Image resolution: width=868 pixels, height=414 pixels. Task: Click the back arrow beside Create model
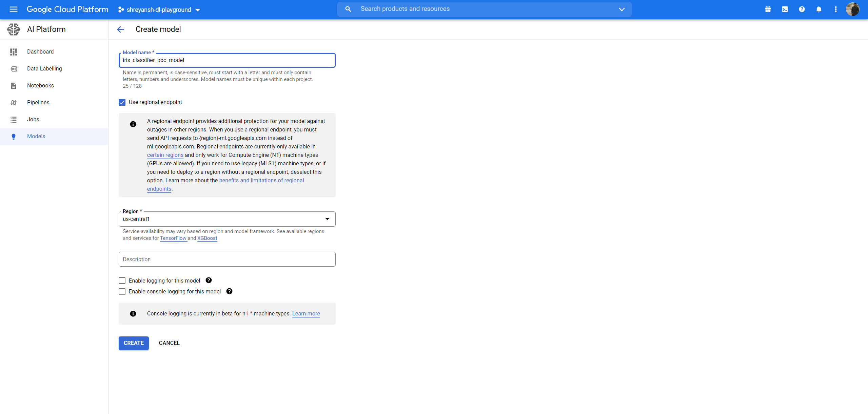coord(120,29)
